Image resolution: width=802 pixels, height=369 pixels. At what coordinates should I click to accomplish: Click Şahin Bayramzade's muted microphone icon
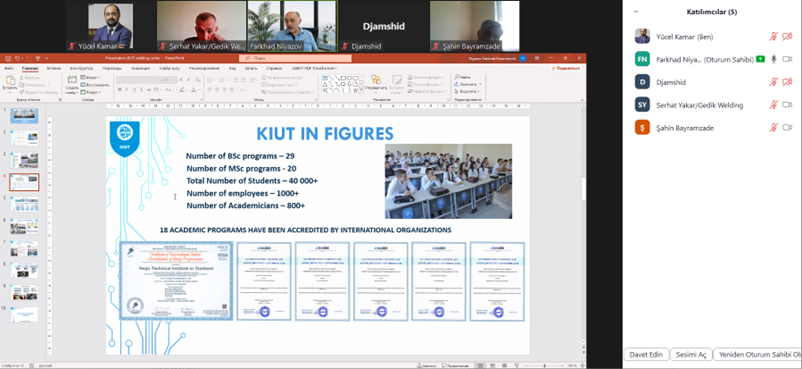click(x=774, y=127)
